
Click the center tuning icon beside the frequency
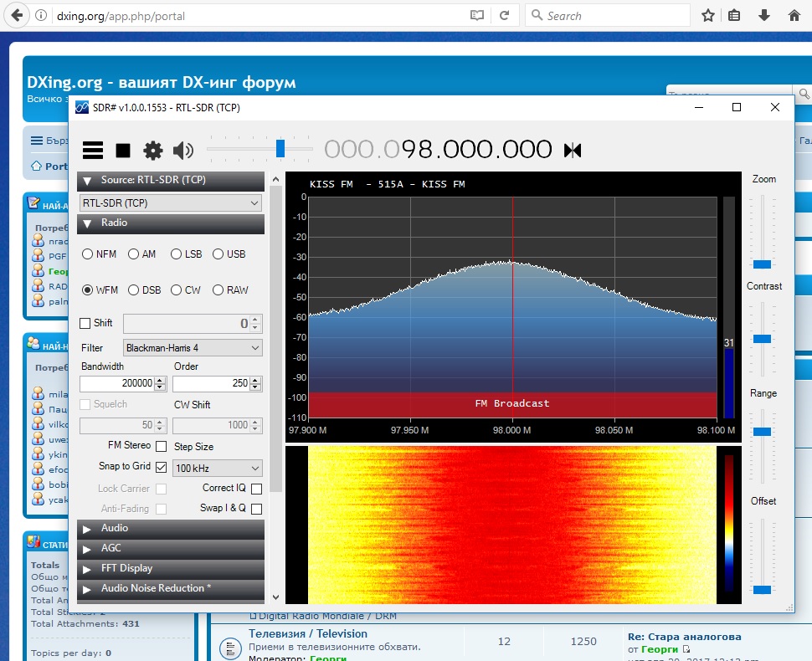[x=573, y=150]
